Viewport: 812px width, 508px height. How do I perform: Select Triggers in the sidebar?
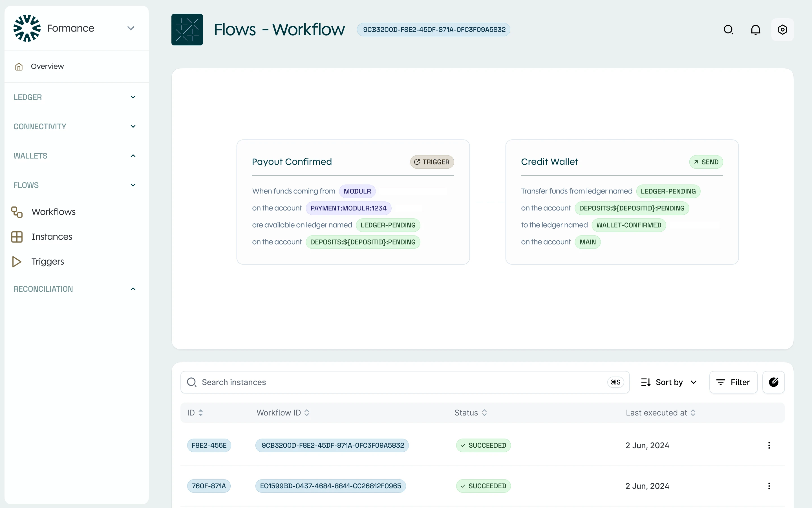click(47, 261)
